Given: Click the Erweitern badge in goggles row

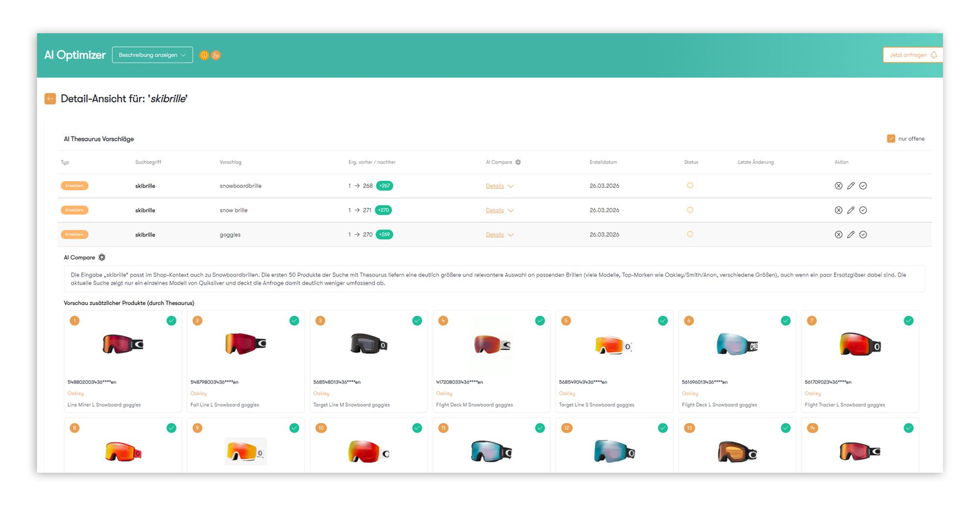Looking at the screenshot, I should (x=74, y=235).
